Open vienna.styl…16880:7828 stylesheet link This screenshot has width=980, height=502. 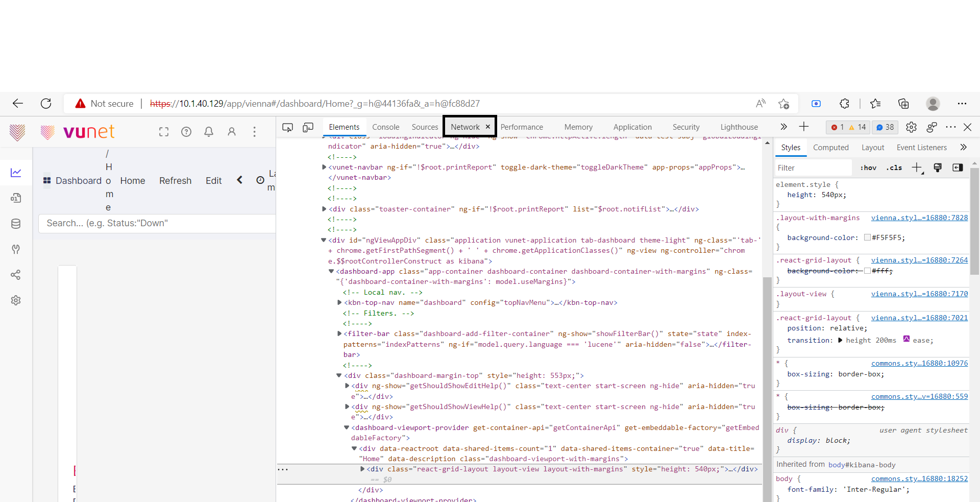pyautogui.click(x=919, y=218)
